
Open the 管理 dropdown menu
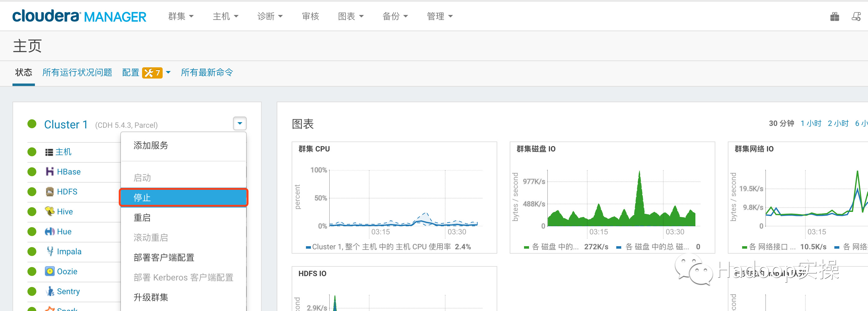[440, 16]
